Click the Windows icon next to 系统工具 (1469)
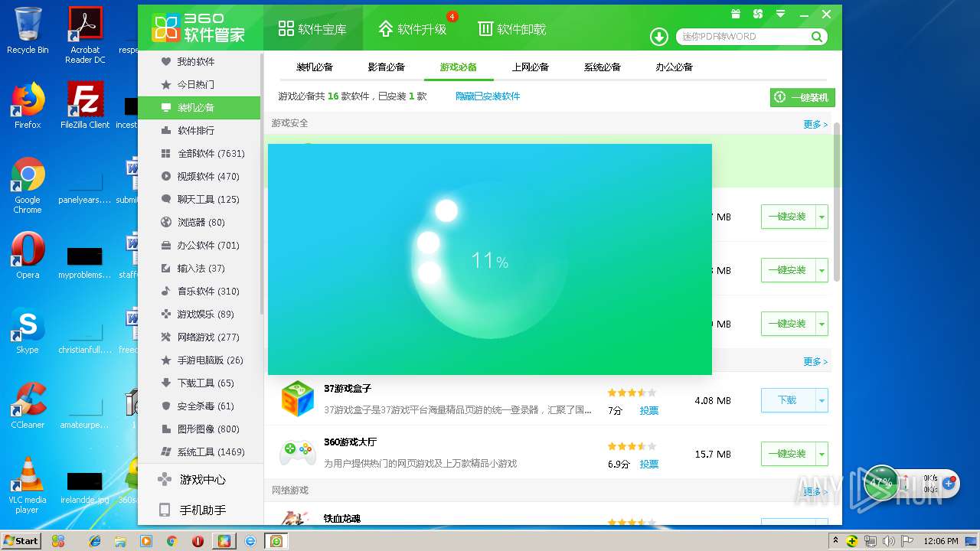The width and height of the screenshot is (980, 551). coord(165,452)
